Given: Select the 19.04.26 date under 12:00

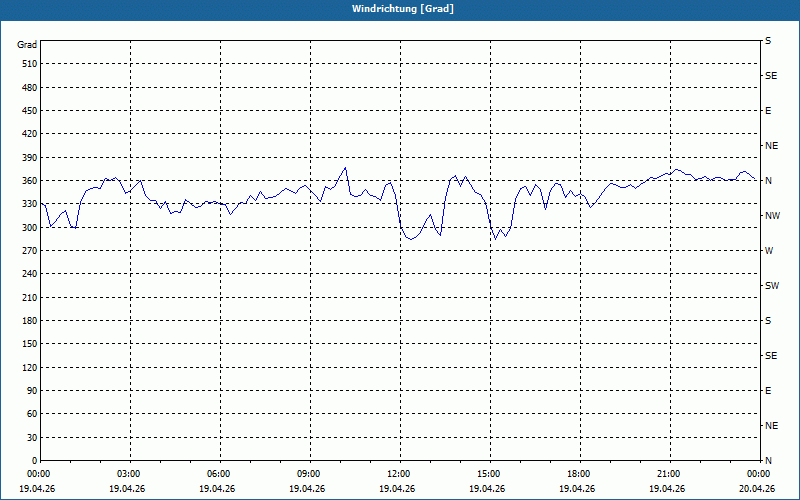Looking at the screenshot, I should [396, 488].
